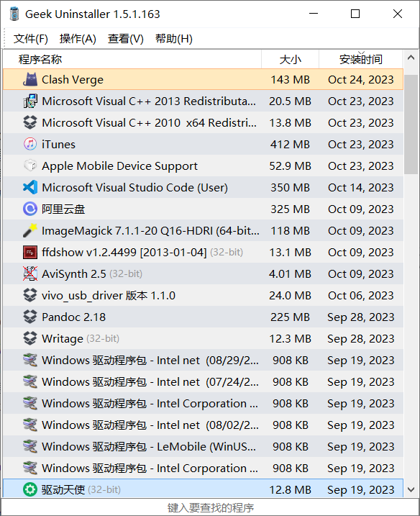Select the Pandoc 2.18 entry
Viewport: 420px width, 516px height.
coord(203,317)
